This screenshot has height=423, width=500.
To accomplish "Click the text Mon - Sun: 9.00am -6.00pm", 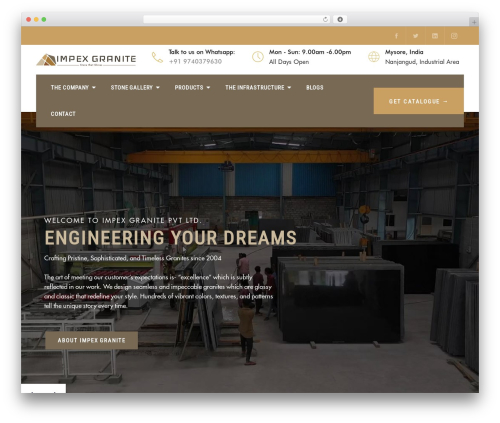I will coord(310,52).
